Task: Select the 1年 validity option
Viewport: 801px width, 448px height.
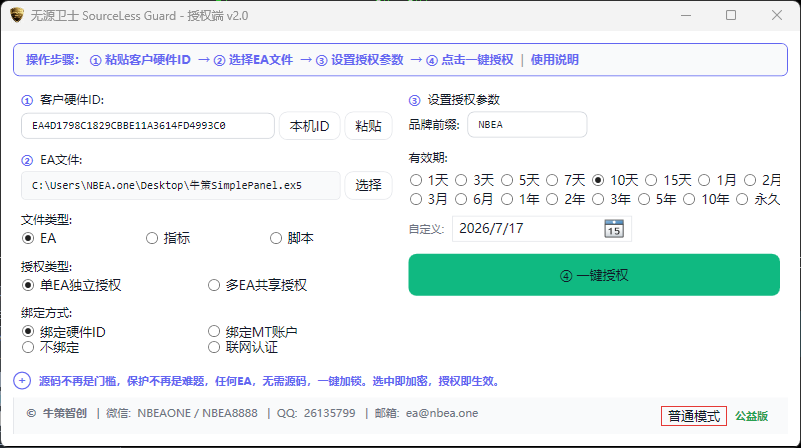Action: (x=522, y=199)
